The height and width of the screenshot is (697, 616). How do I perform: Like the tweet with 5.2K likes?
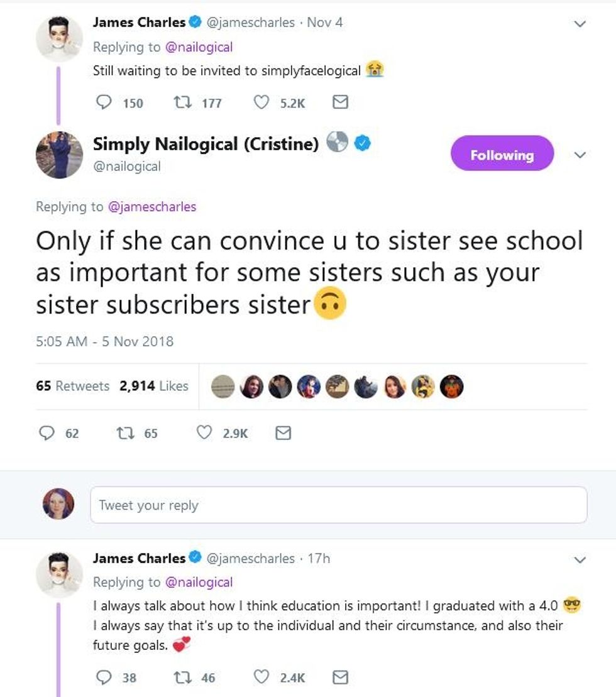(x=261, y=102)
